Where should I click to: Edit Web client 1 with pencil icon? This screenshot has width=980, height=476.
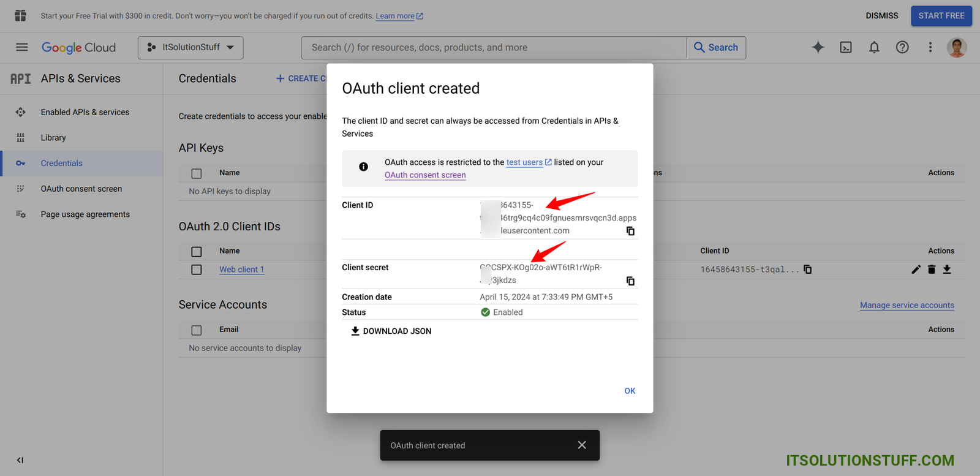[x=916, y=270]
